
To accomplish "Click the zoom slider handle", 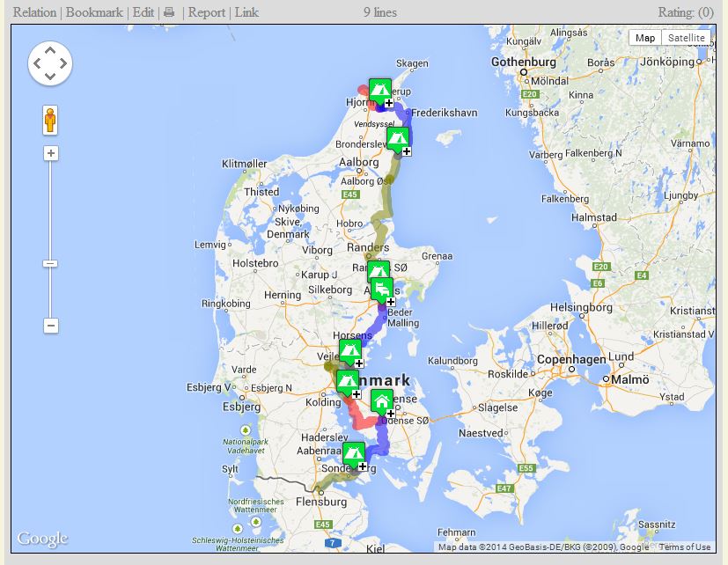I will [50, 263].
